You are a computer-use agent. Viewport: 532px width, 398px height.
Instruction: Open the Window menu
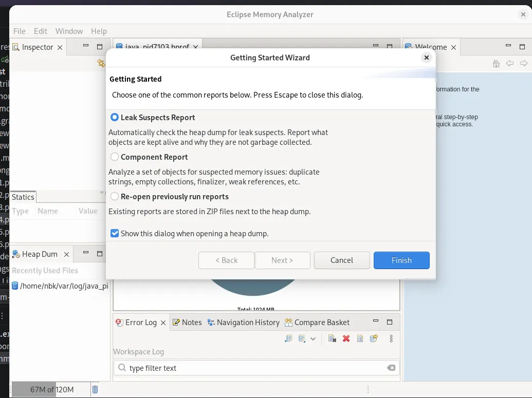69,31
